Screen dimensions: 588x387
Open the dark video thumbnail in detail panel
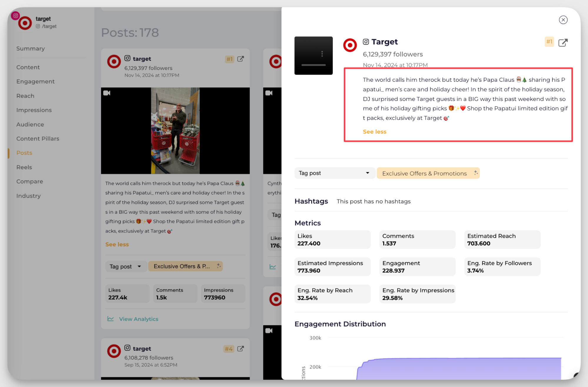314,56
